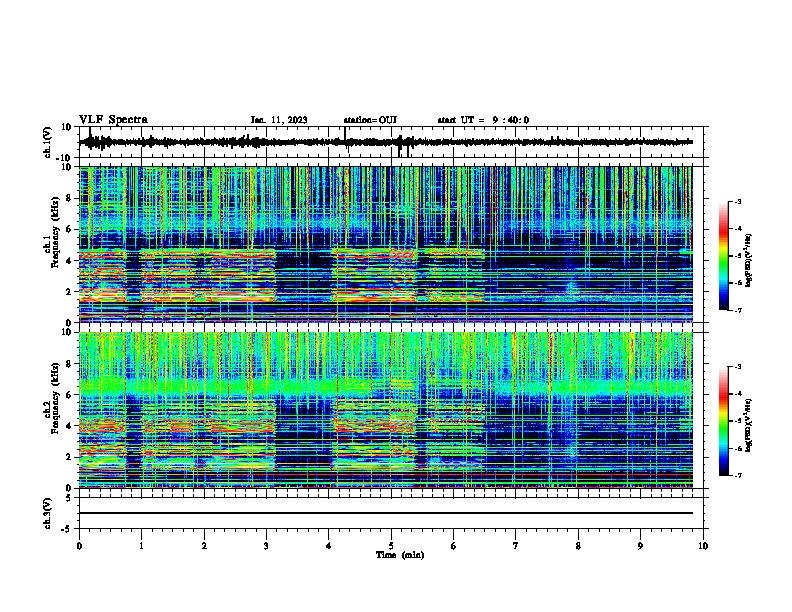Click time-axis tick label "5"
Screen dimensions: 792x612
click(x=391, y=546)
